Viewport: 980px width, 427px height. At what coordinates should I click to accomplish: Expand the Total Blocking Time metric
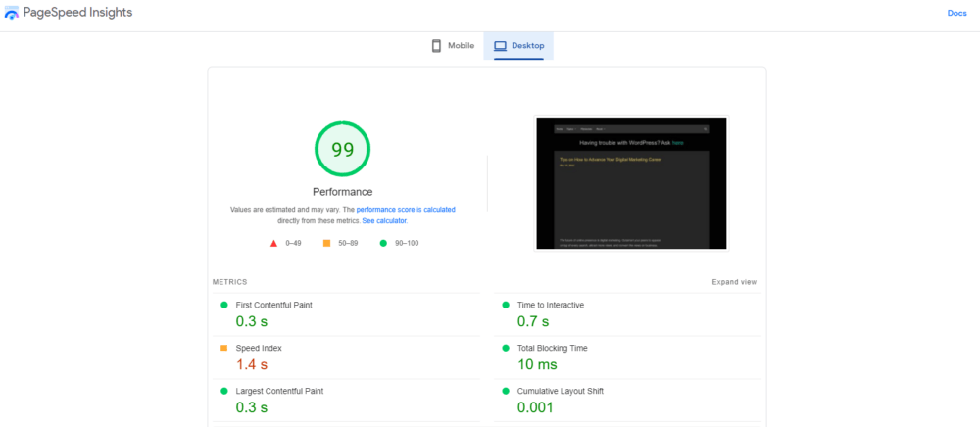tap(550, 348)
